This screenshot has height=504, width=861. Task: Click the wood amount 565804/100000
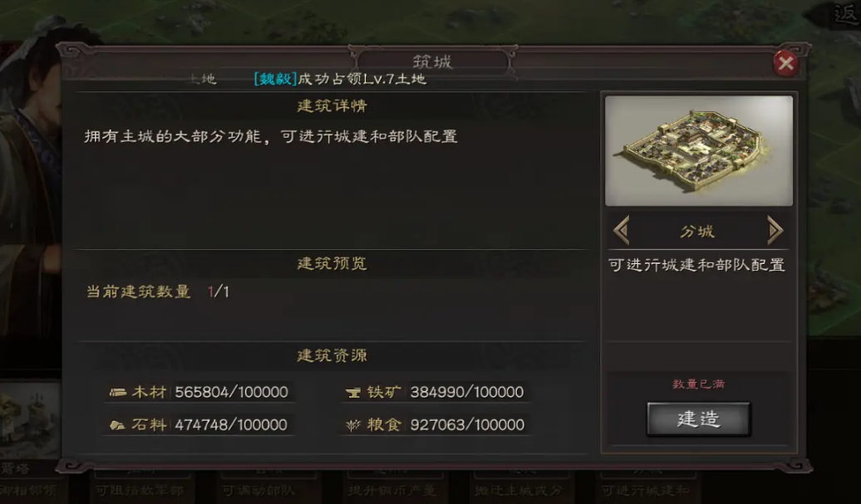231,392
